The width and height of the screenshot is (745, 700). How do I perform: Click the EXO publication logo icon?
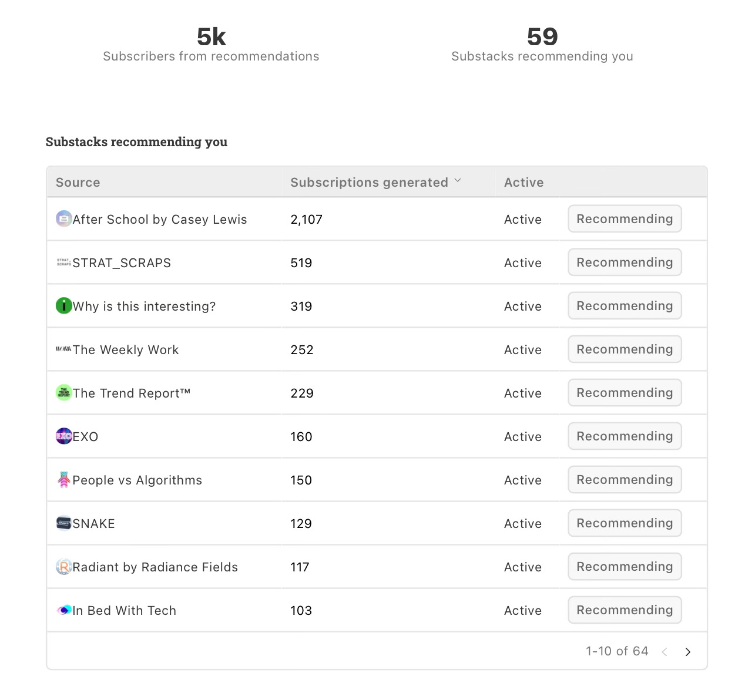[63, 436]
